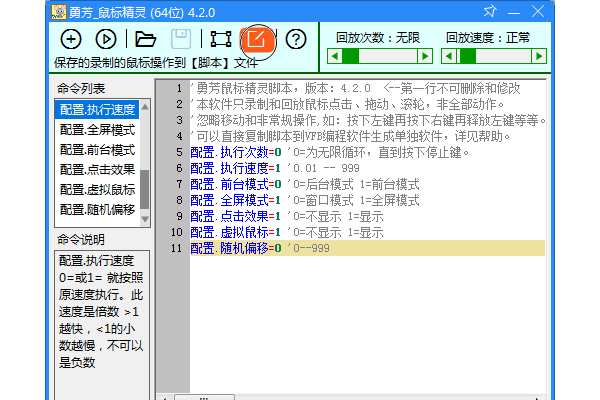Select 配置.全屏模式 in command list
600x400 pixels.
point(97,130)
